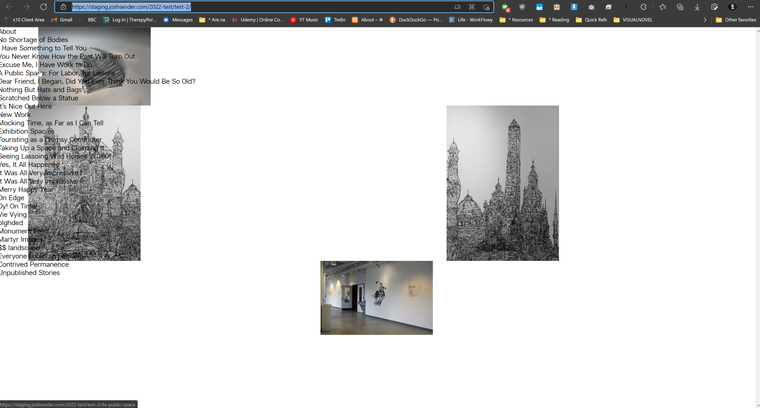Open the YT Music bookmark
760x408 pixels.
(x=304, y=19)
